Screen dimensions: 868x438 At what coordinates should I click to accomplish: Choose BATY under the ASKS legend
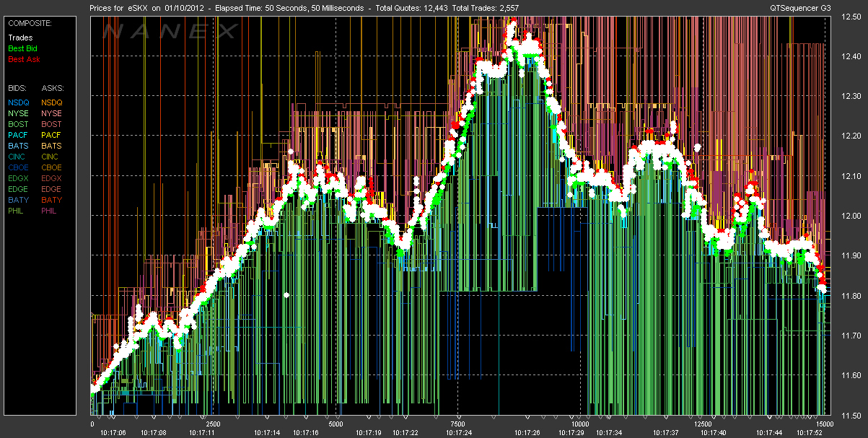click(53, 200)
